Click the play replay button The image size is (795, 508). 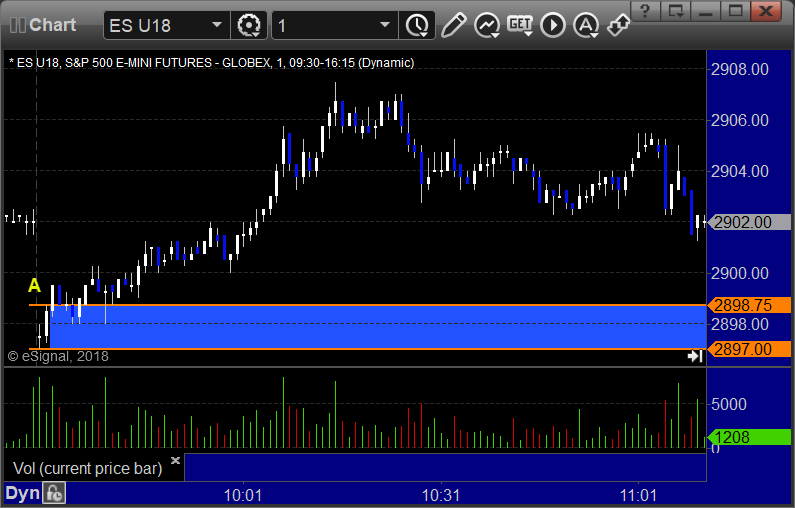(x=553, y=25)
